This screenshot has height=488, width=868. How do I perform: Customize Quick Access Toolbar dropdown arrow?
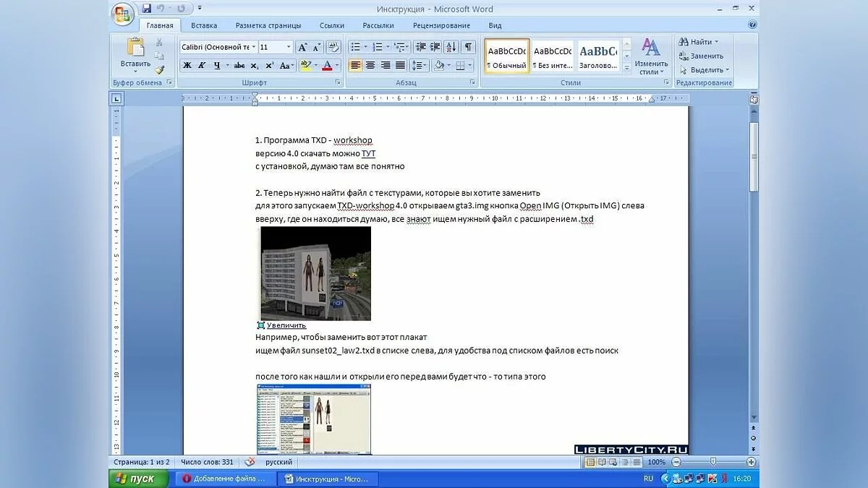[200, 9]
